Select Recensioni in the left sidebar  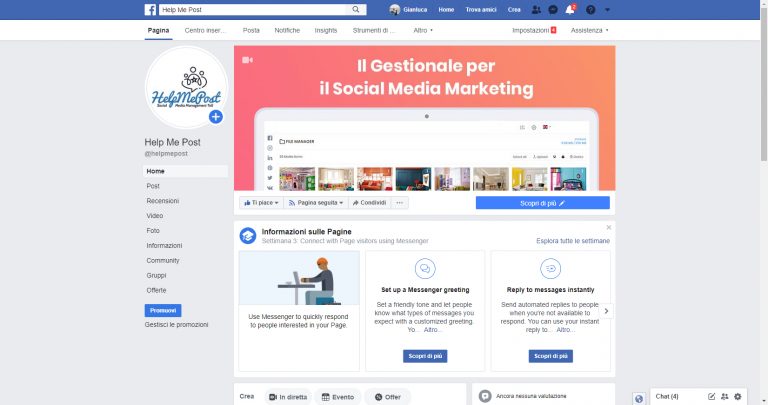tap(162, 201)
